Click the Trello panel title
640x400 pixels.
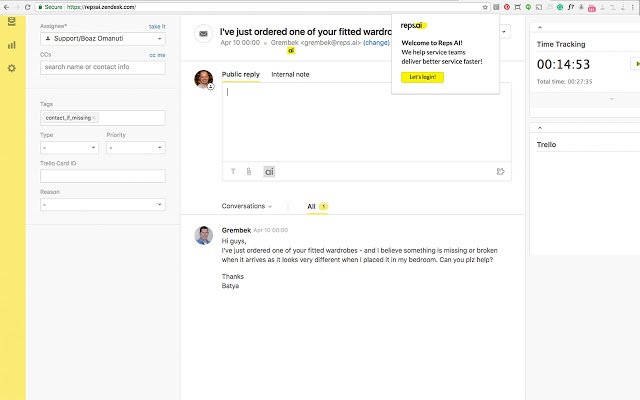tap(546, 144)
